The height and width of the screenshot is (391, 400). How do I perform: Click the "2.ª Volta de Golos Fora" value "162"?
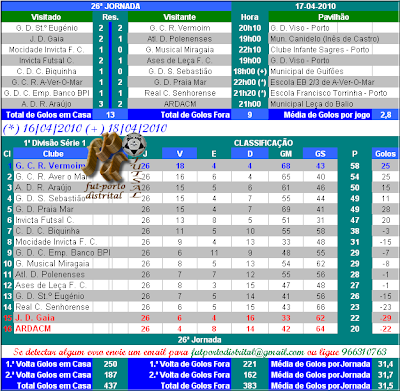[250, 375]
